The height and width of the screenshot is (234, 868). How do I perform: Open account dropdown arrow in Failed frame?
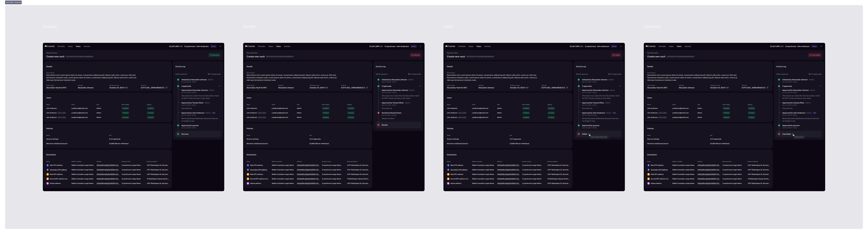pos(621,46)
